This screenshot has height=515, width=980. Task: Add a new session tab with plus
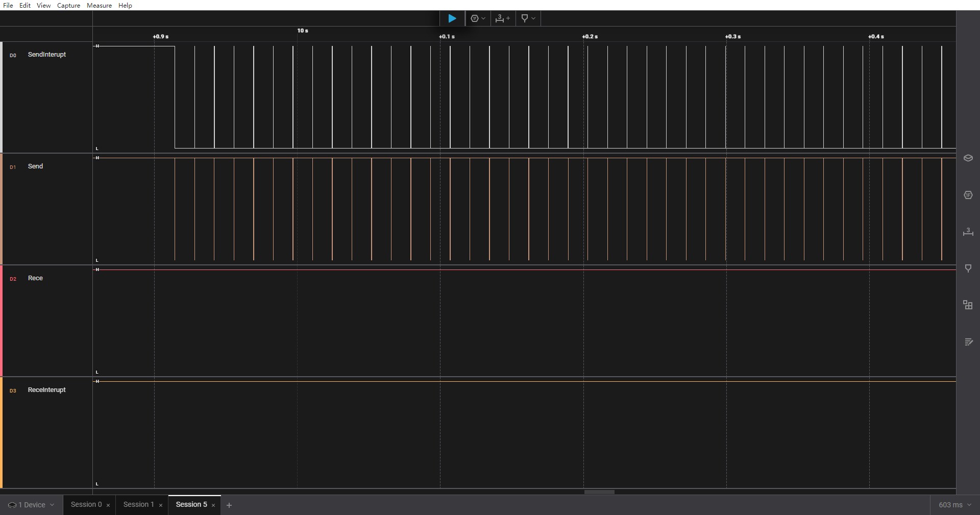(x=229, y=505)
